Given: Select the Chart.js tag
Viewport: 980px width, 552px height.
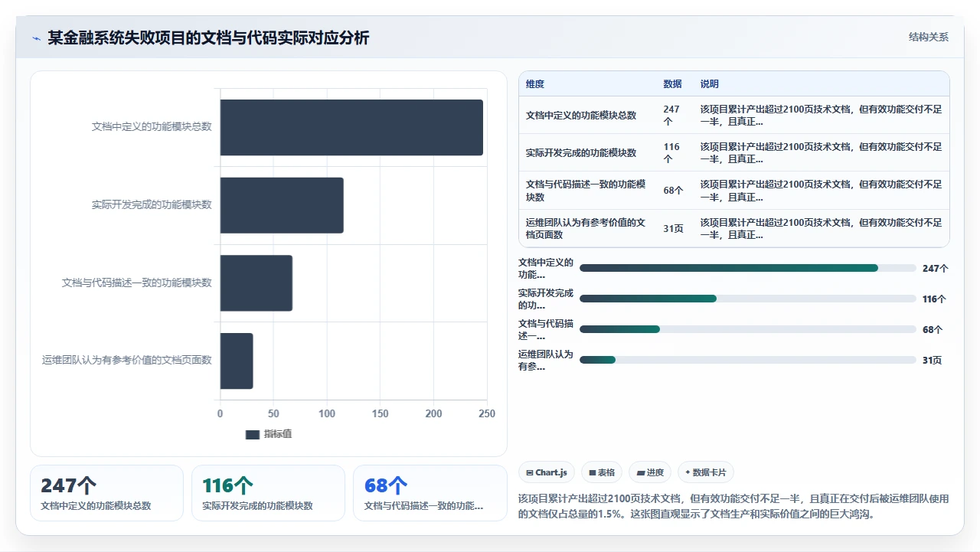Looking at the screenshot, I should [547, 472].
